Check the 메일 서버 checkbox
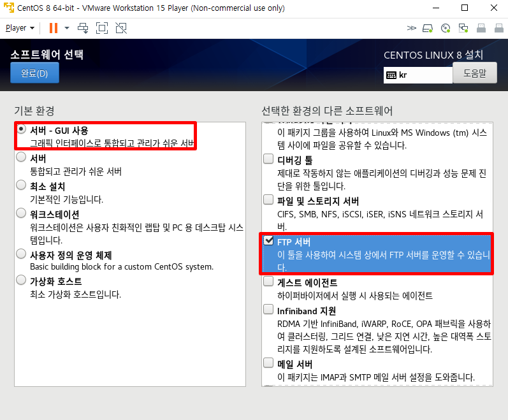 (x=268, y=363)
